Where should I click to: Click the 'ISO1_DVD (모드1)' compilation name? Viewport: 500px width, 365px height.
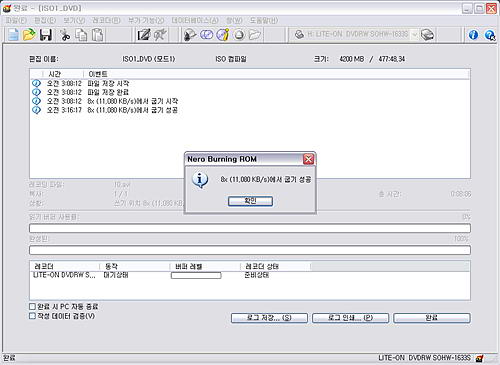149,59
